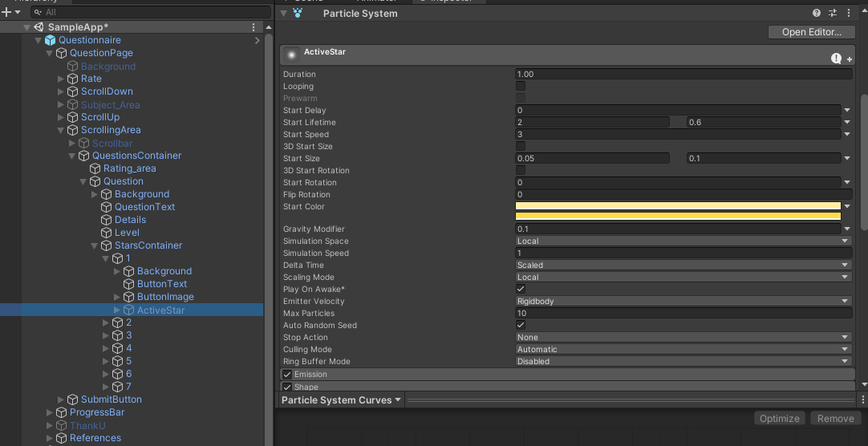Disable the Shape module checkbox

(x=287, y=387)
